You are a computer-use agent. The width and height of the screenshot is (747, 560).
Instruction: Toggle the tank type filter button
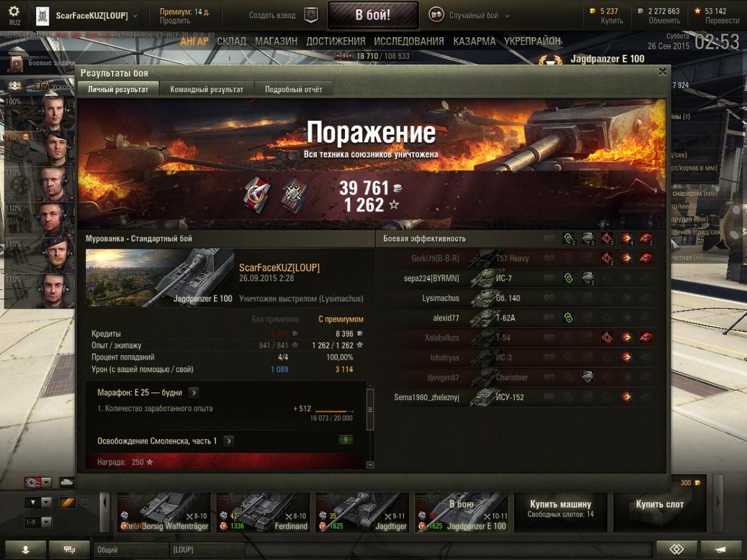[x=67, y=482]
